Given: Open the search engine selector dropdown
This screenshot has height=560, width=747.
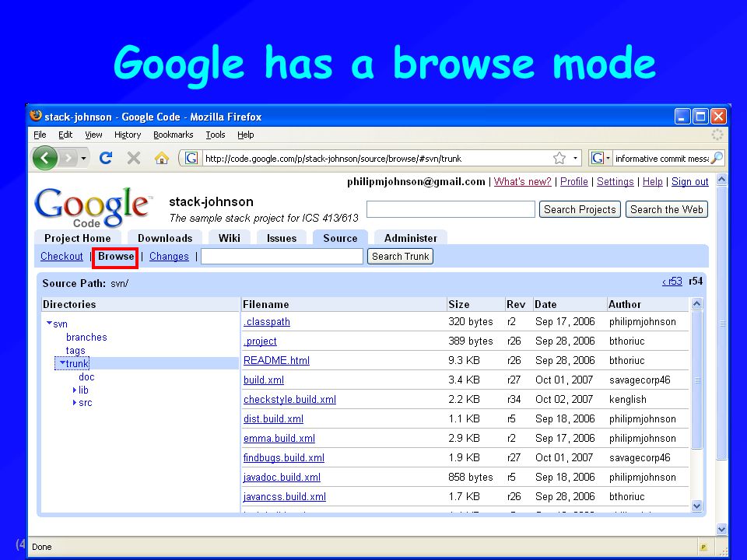Looking at the screenshot, I should (600, 158).
